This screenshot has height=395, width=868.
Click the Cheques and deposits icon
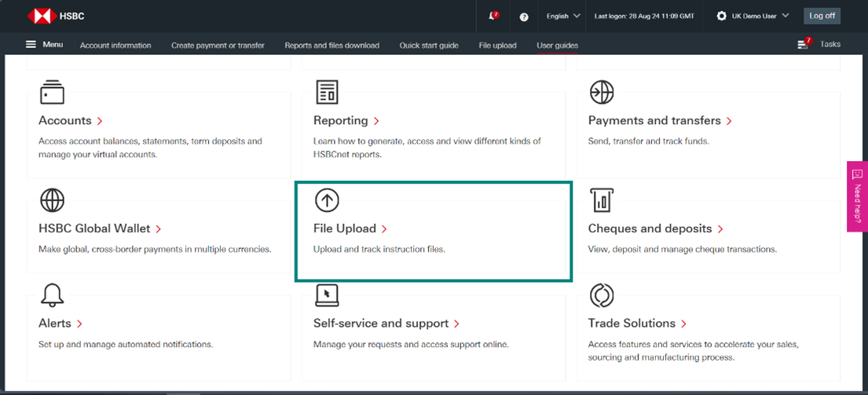601,200
